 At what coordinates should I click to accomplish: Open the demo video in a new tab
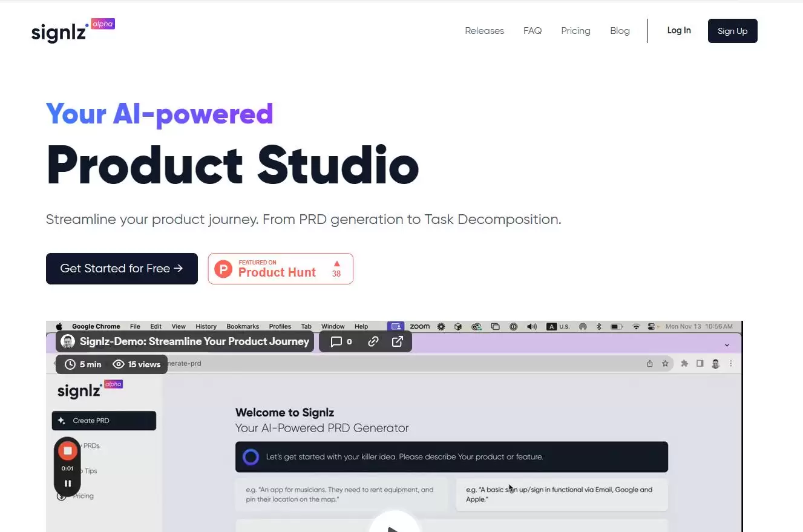coord(398,341)
